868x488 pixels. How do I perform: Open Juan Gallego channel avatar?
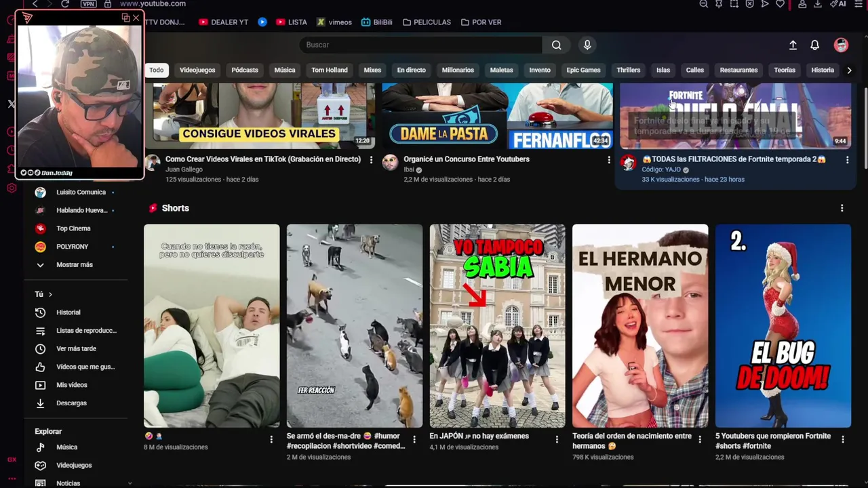[x=153, y=163]
